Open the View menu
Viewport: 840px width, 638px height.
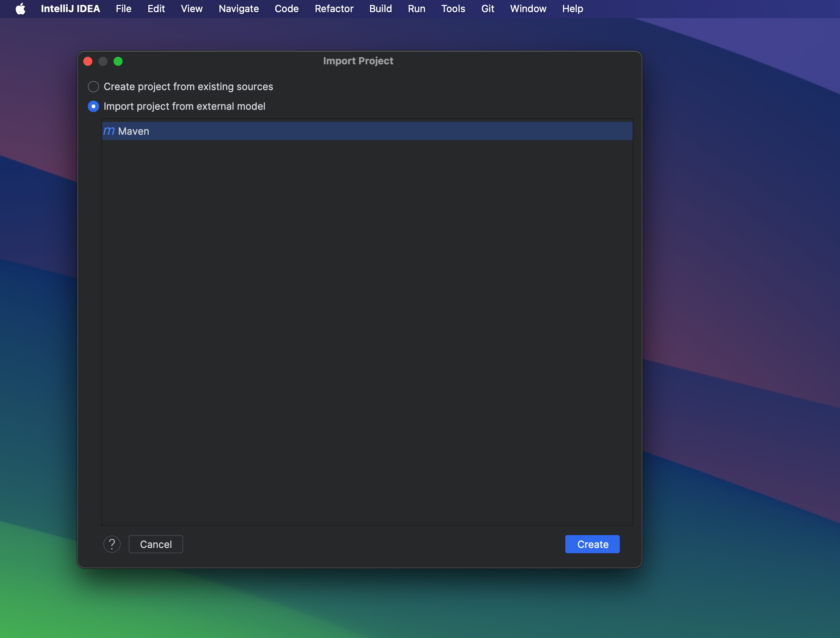click(192, 9)
